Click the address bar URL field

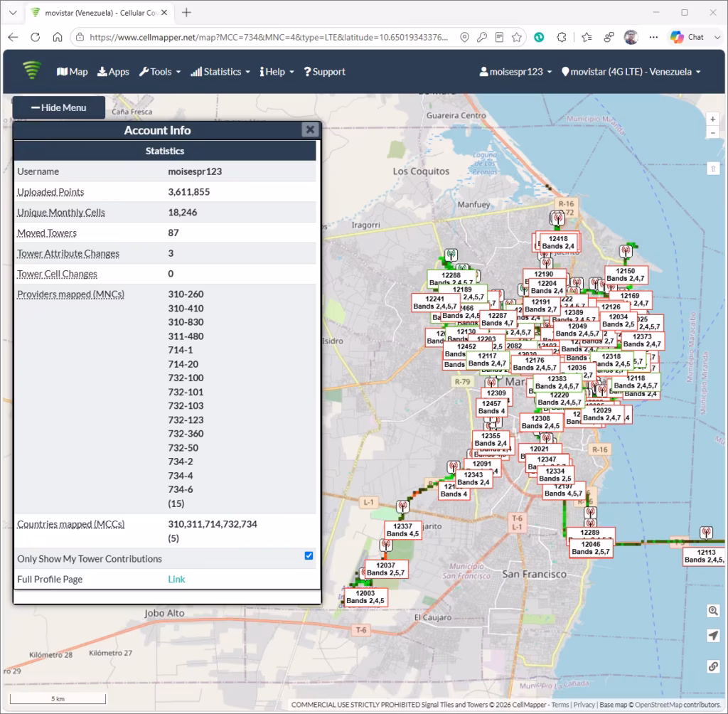268,37
